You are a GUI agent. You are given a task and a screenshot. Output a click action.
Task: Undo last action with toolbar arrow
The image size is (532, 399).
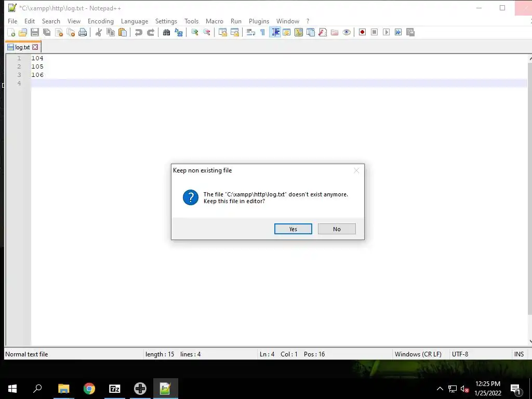(138, 32)
